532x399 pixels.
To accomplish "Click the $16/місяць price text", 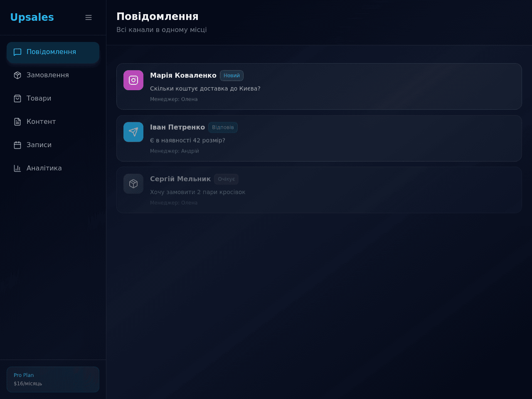I will (28, 384).
